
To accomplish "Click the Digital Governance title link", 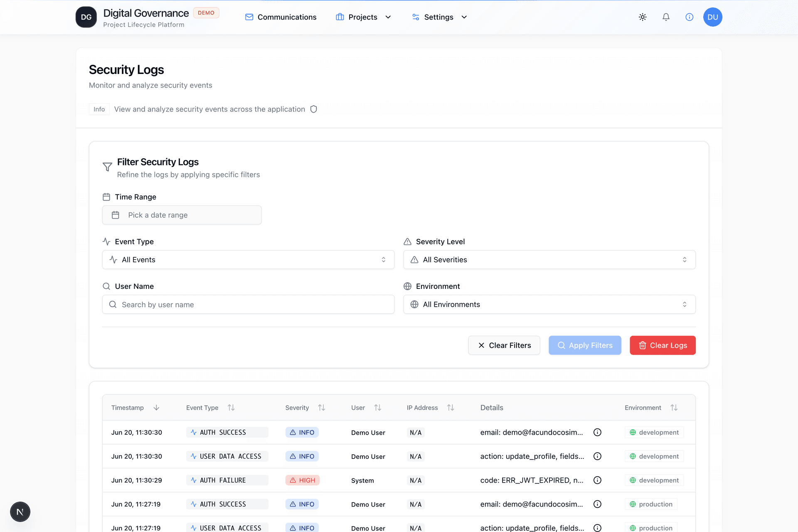I will (x=146, y=13).
